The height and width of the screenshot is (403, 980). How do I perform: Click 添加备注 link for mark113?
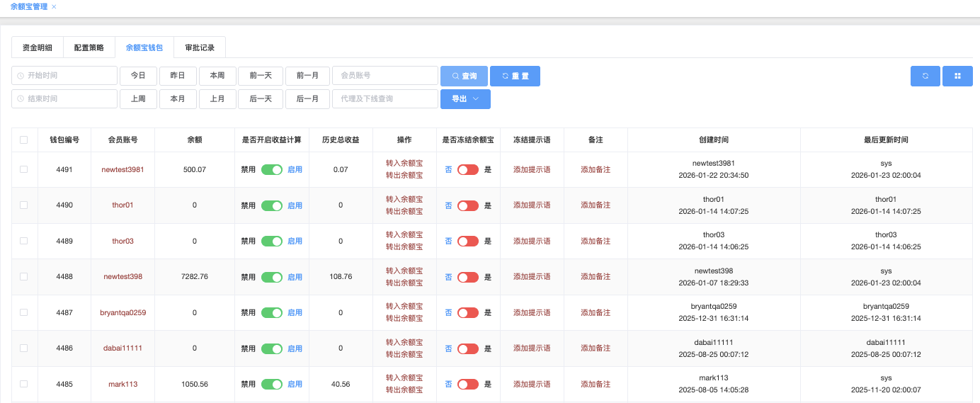pyautogui.click(x=596, y=384)
